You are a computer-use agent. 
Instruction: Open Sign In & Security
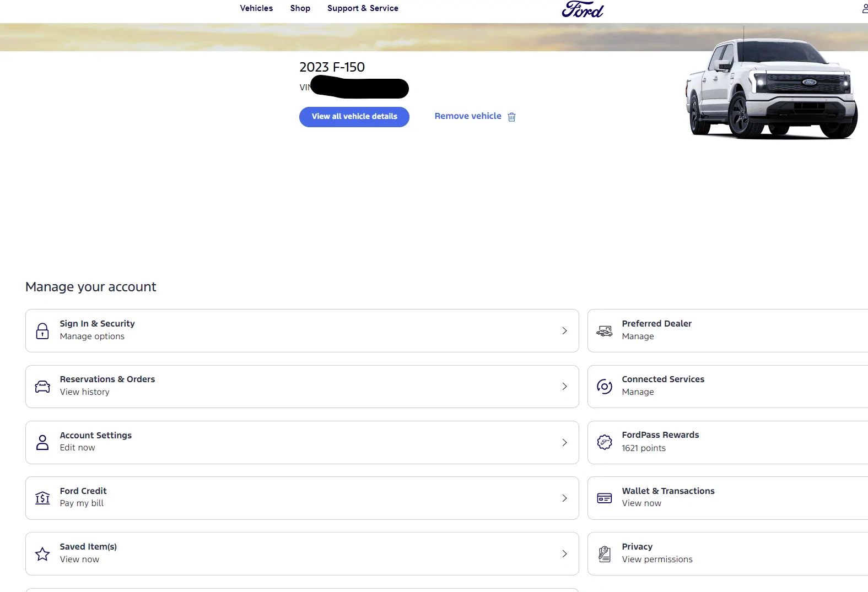coord(302,330)
